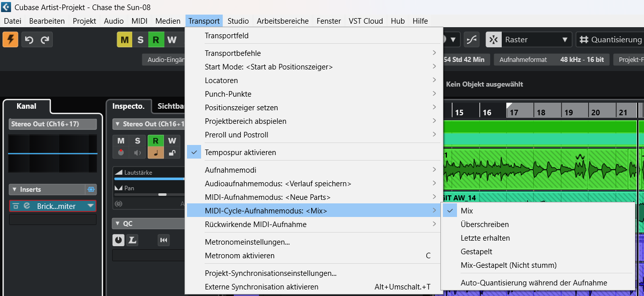Screen dimensions: 644x296
Task: Open the Arbeitsbereiche menu
Action: (x=283, y=21)
